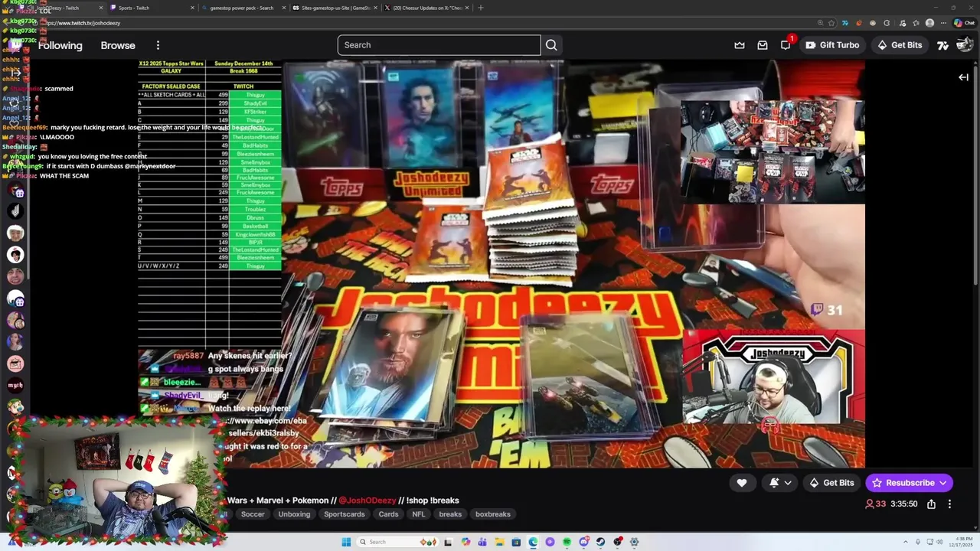This screenshot has height=551, width=980.
Task: Go to the Browse page
Action: pyautogui.click(x=118, y=45)
